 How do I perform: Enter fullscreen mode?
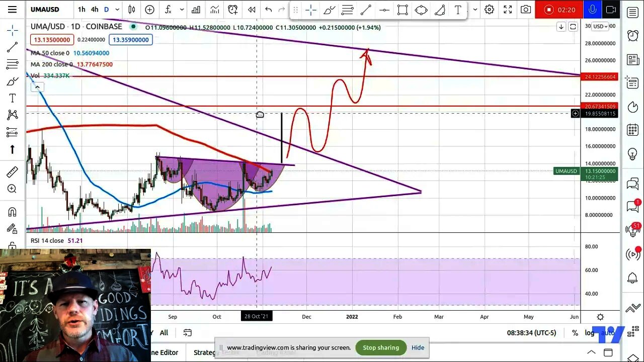[x=508, y=9]
